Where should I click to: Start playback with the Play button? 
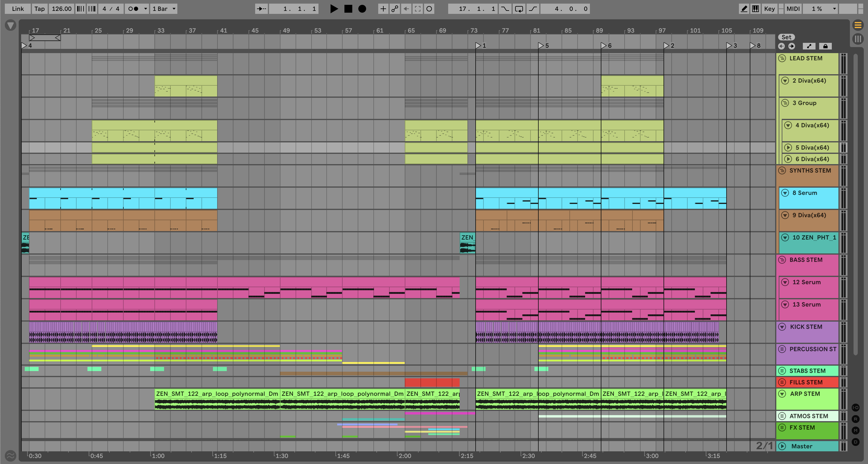coord(334,9)
